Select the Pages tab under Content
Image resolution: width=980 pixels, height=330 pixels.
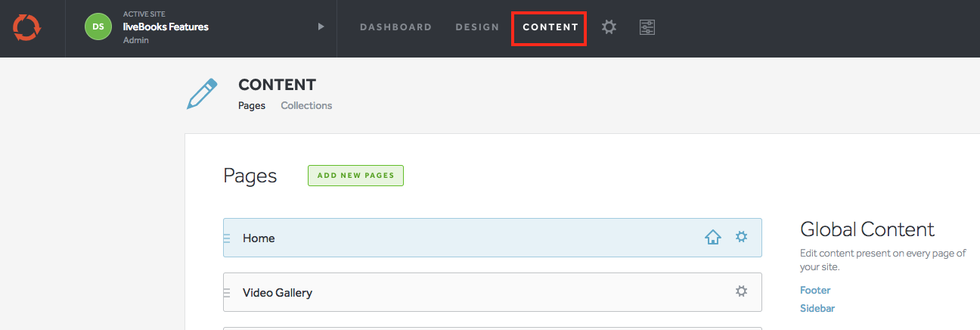[252, 106]
